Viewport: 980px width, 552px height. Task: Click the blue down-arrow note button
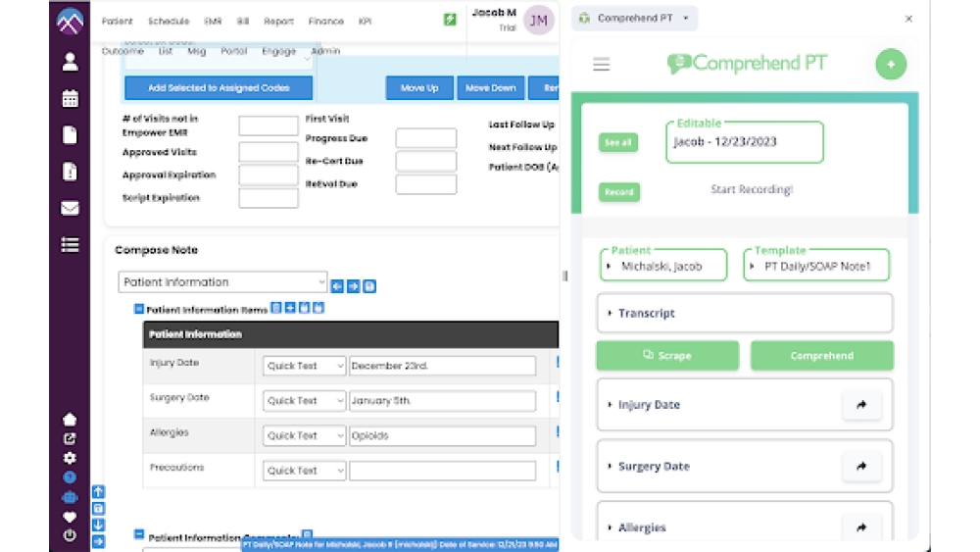[99, 526]
